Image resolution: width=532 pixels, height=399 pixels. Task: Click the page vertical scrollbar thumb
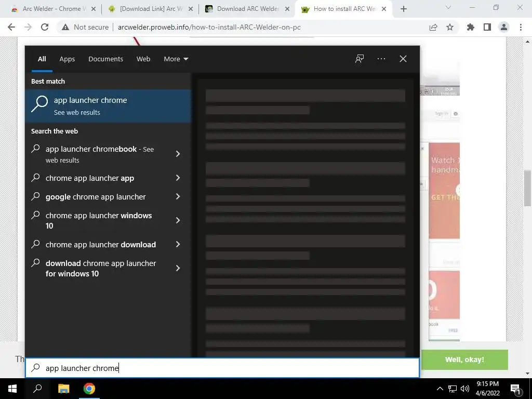coord(527,188)
